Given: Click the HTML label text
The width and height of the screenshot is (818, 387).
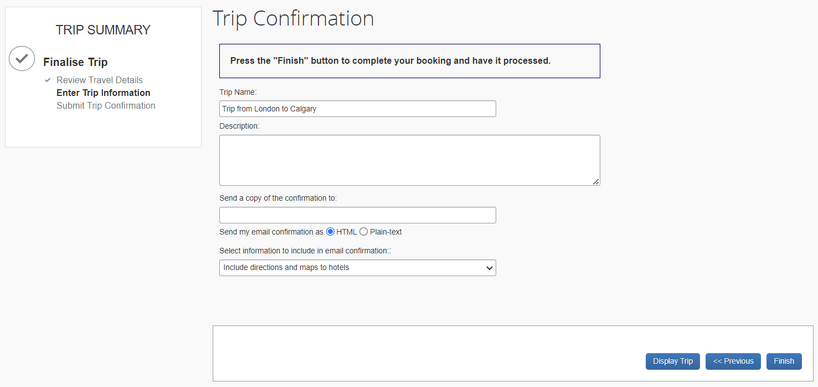Looking at the screenshot, I should 346,232.
